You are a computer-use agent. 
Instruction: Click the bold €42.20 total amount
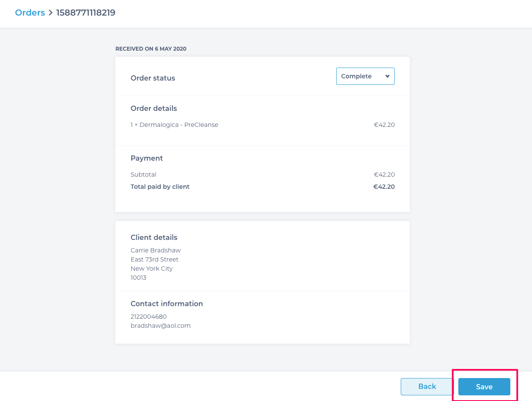pos(384,187)
